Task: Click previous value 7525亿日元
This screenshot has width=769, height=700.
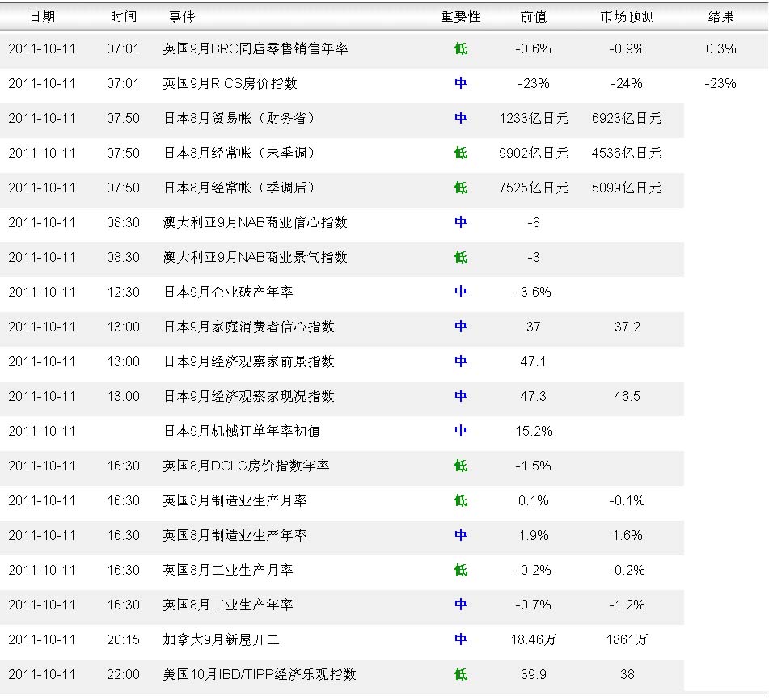Action: [x=534, y=188]
